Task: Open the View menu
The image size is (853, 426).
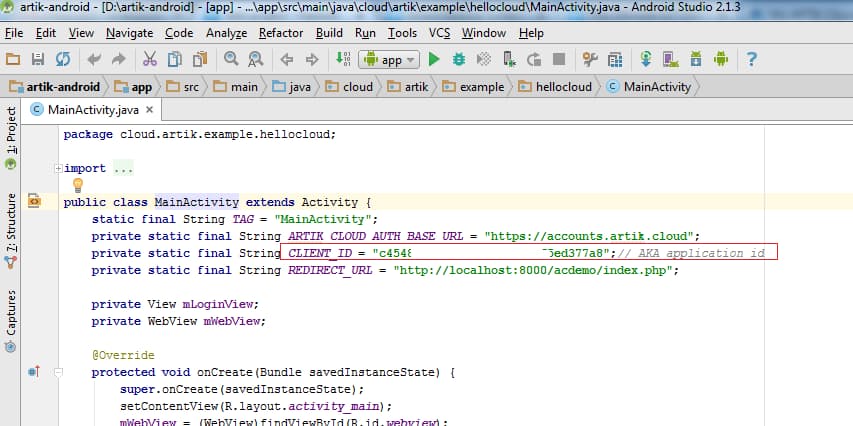Action: pyautogui.click(x=81, y=33)
